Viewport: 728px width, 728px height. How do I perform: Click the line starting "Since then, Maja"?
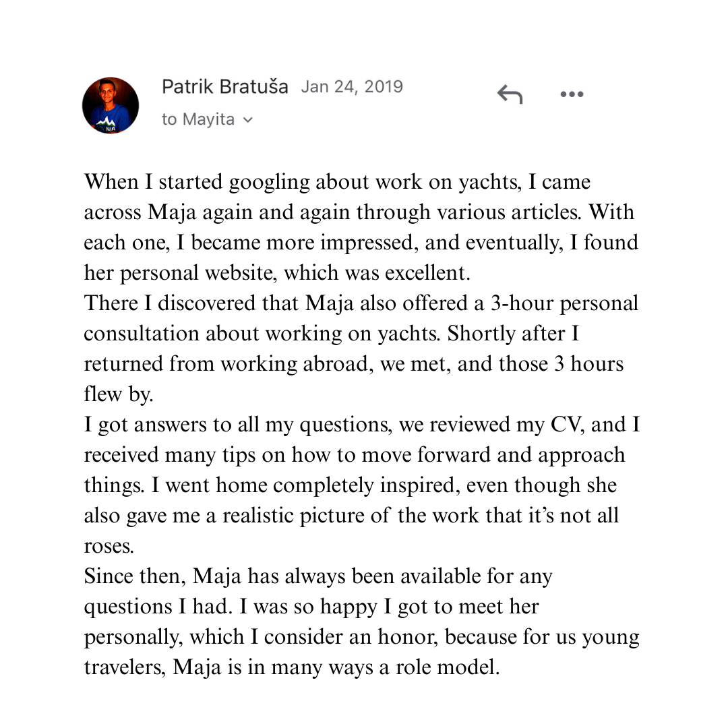(318, 576)
